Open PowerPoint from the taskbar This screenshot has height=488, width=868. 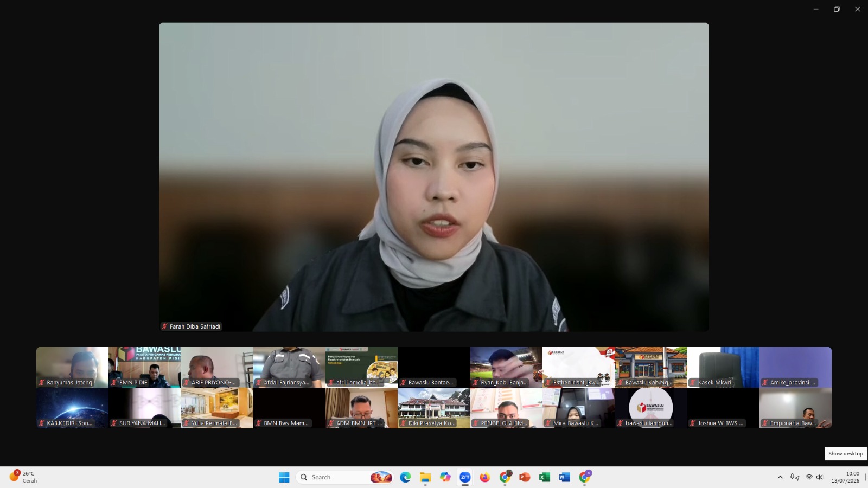click(x=525, y=477)
